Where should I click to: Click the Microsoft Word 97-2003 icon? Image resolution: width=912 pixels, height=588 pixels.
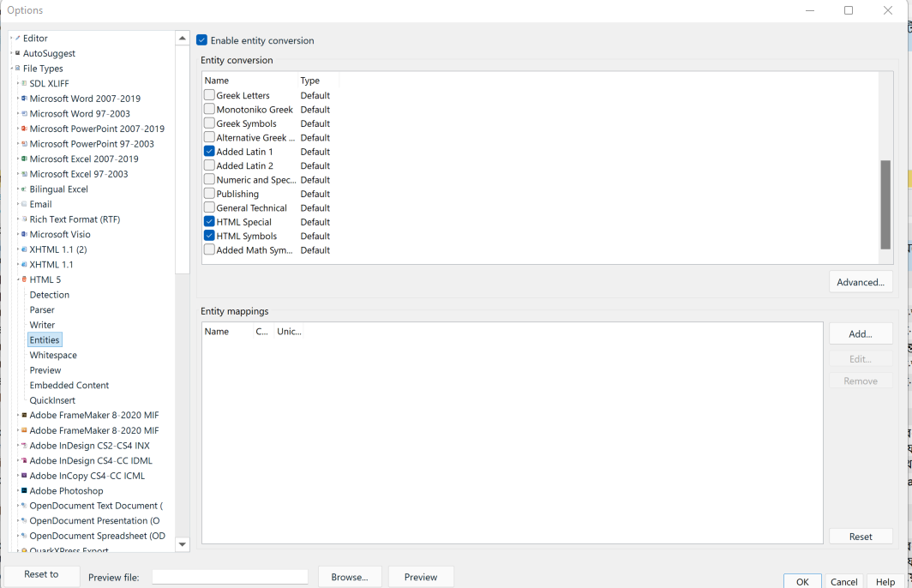coord(24,113)
